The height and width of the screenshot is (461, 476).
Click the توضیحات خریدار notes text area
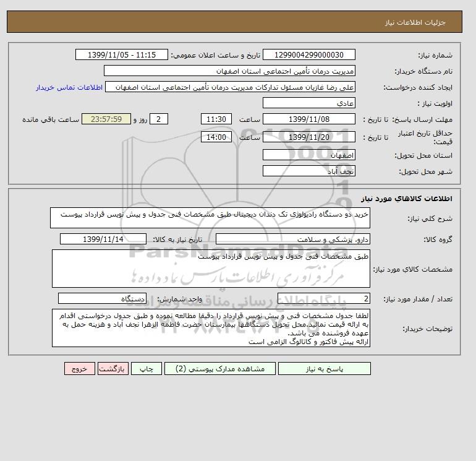[x=211, y=328]
